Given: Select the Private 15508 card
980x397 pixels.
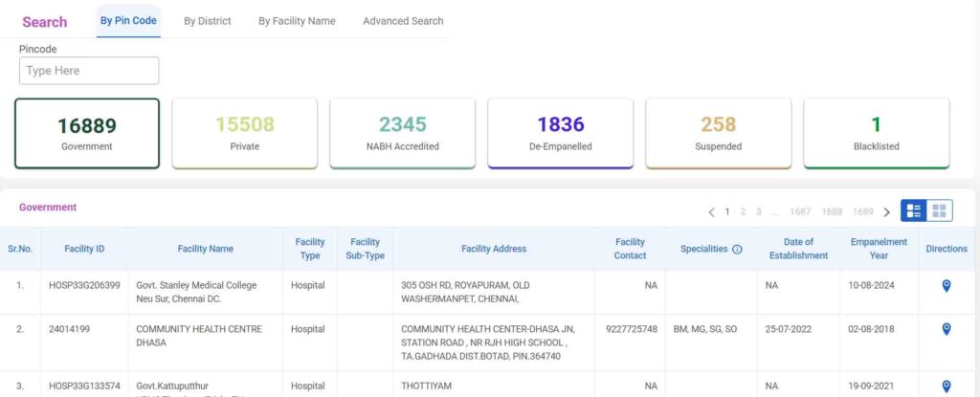Looking at the screenshot, I should click(244, 133).
